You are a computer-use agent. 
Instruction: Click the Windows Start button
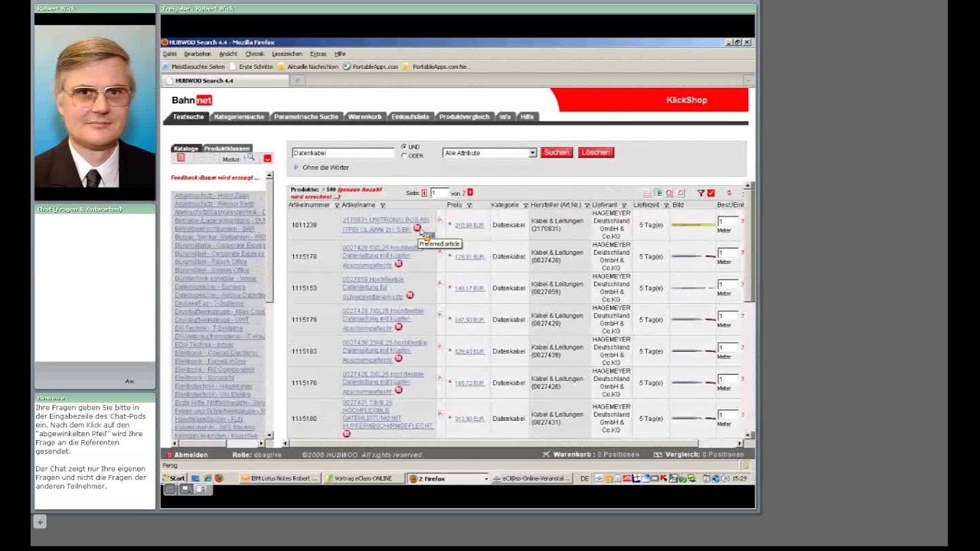pos(175,478)
